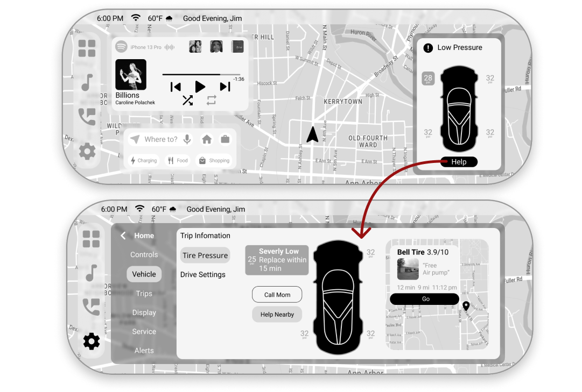Select Trips in the Vehicle menu
This screenshot has width=582, height=392.
[x=144, y=294]
